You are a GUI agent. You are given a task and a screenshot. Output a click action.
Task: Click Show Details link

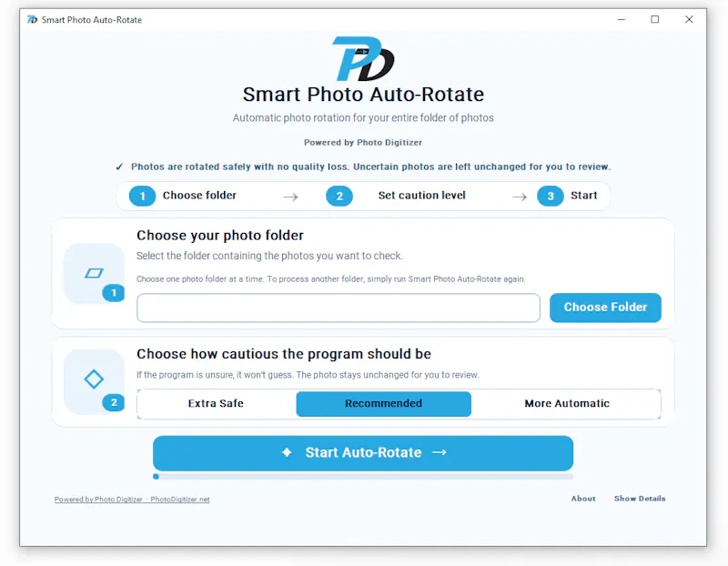tap(640, 499)
